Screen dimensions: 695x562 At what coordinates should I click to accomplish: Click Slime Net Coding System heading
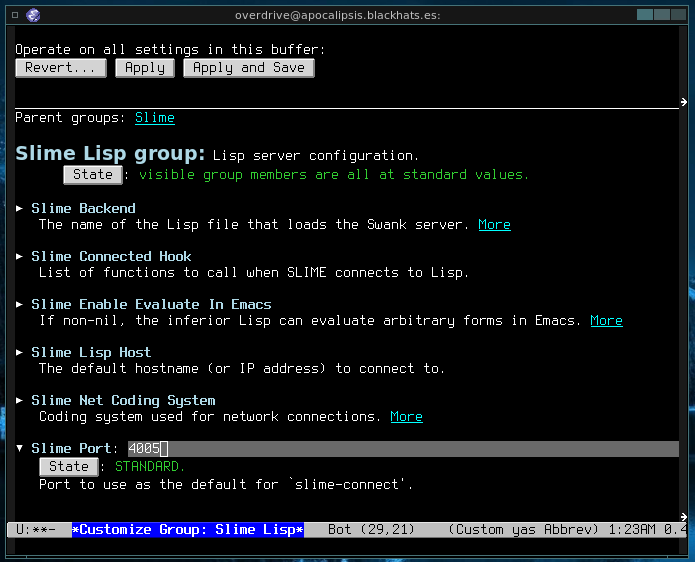[x=123, y=400]
